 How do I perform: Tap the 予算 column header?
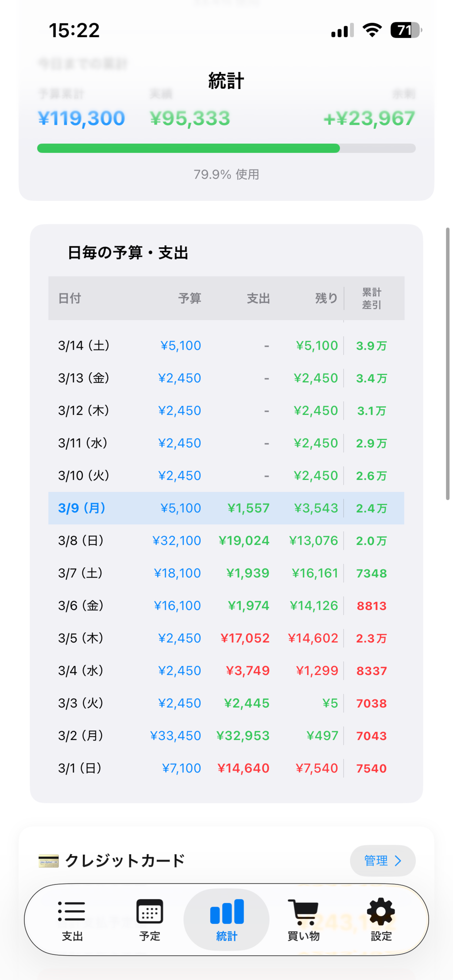tap(190, 298)
